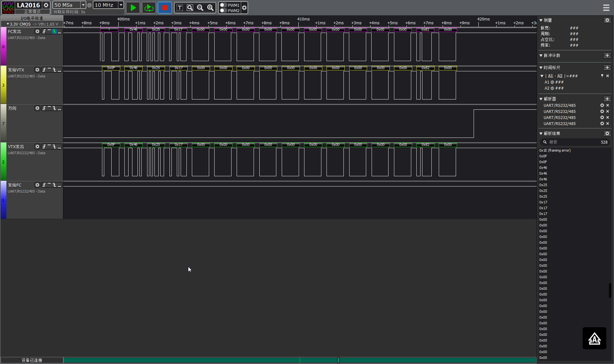Remove the first UART/RS232/485 decoder
Viewport: 614px width, 364px height.
[608, 105]
